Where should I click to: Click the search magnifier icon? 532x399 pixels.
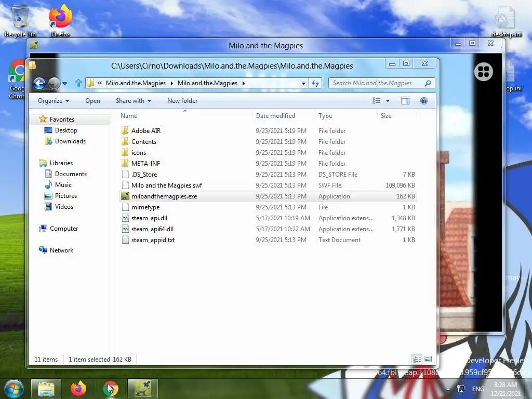428,83
